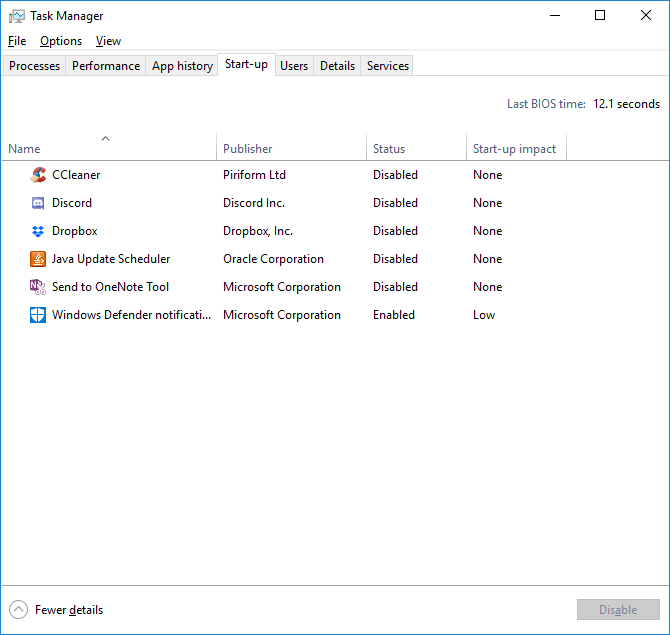The height and width of the screenshot is (635, 670).
Task: Switch to the Processes tab
Action: tap(35, 66)
